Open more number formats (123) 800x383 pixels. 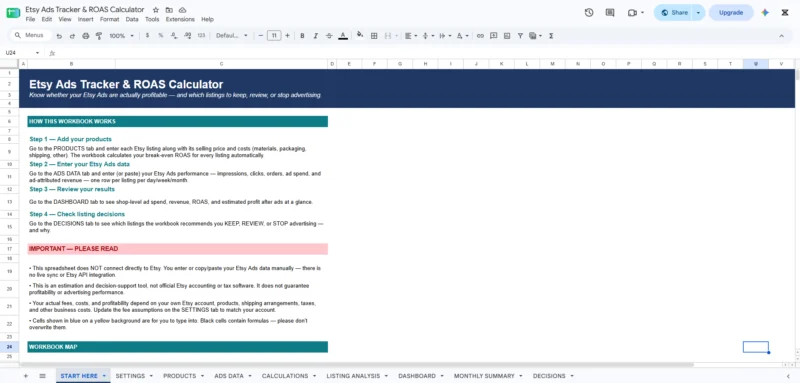[x=201, y=36]
